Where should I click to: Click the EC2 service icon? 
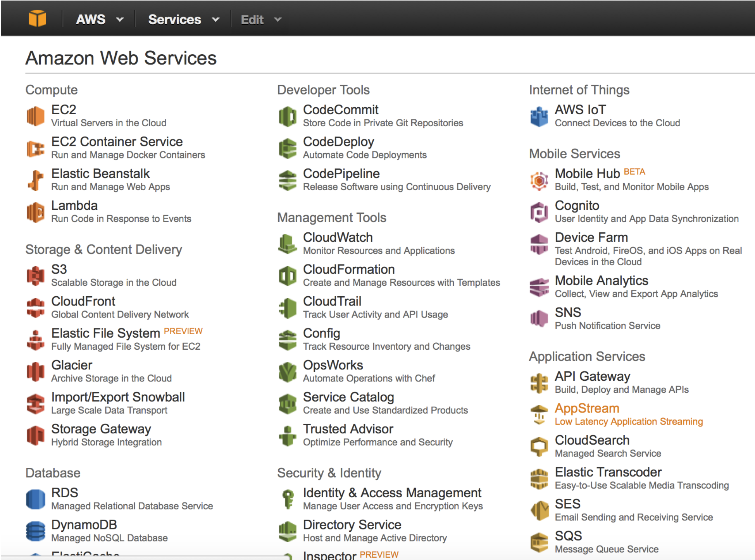coord(36,116)
